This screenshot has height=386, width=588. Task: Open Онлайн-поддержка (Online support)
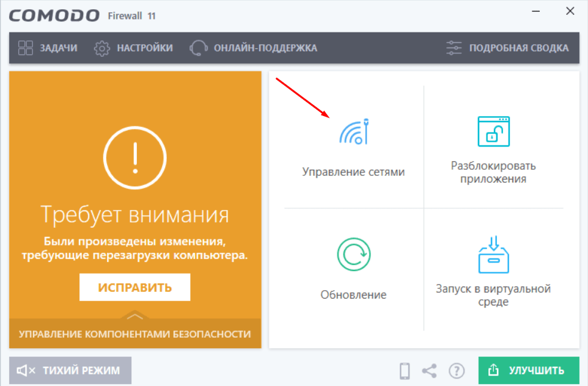(x=254, y=48)
